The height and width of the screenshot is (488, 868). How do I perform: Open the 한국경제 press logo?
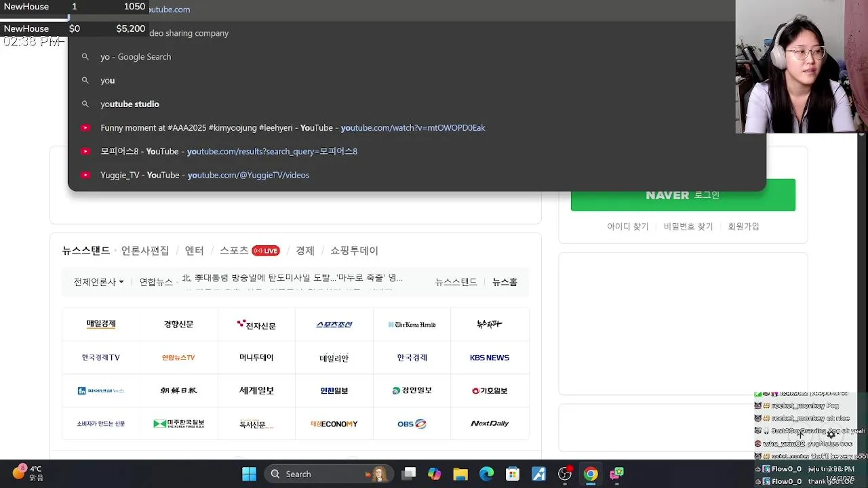pyautogui.click(x=412, y=357)
